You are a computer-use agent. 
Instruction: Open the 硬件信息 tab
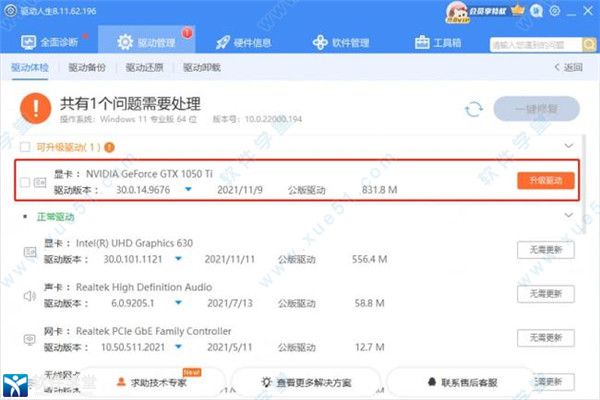(x=244, y=42)
